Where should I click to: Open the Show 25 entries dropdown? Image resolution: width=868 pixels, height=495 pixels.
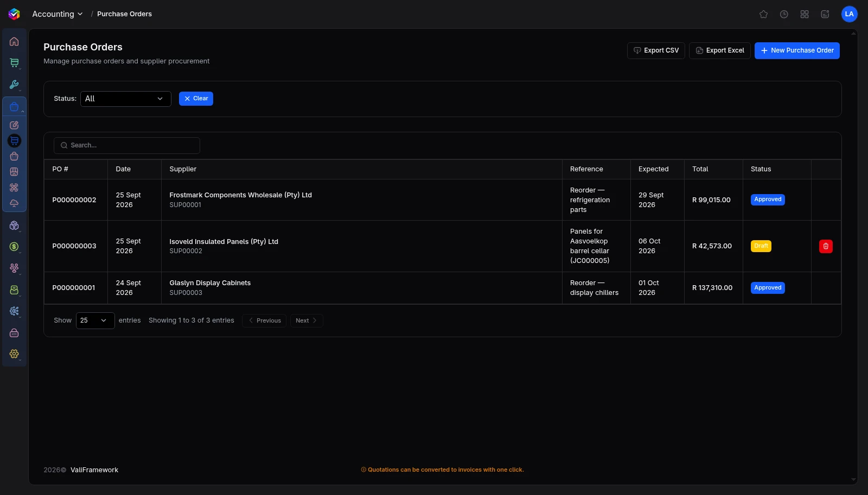point(95,320)
